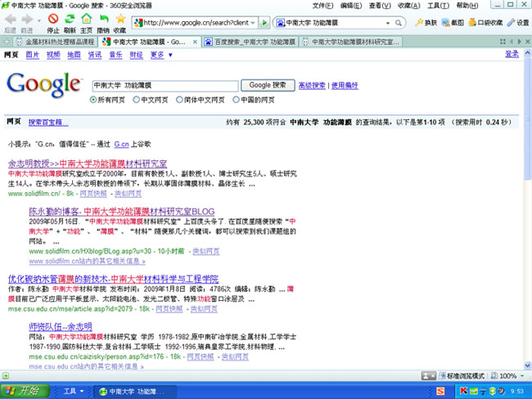Select the 中文网页 radio button
The width and height of the screenshot is (532, 399).
(137, 100)
